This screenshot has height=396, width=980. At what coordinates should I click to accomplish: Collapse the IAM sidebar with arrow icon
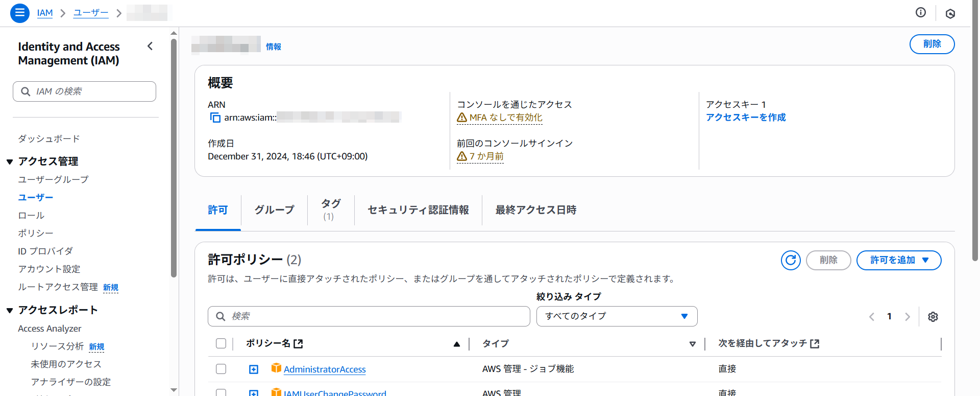click(x=150, y=46)
